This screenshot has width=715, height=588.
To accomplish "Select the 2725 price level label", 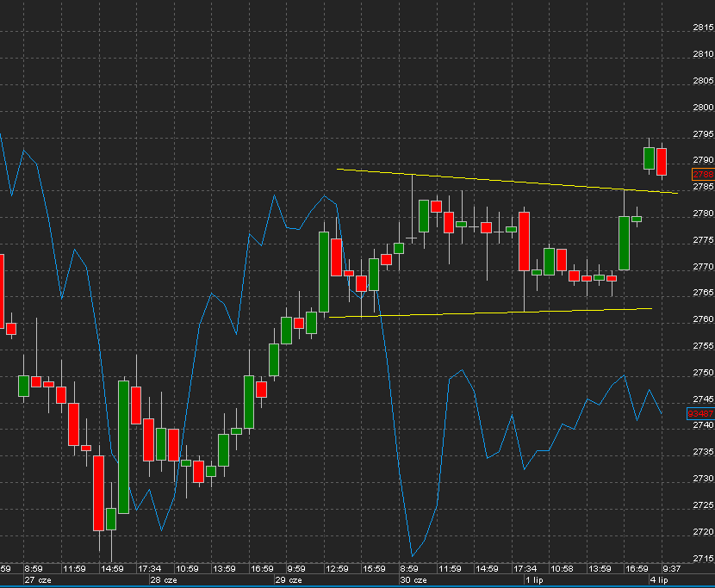I will [703, 505].
